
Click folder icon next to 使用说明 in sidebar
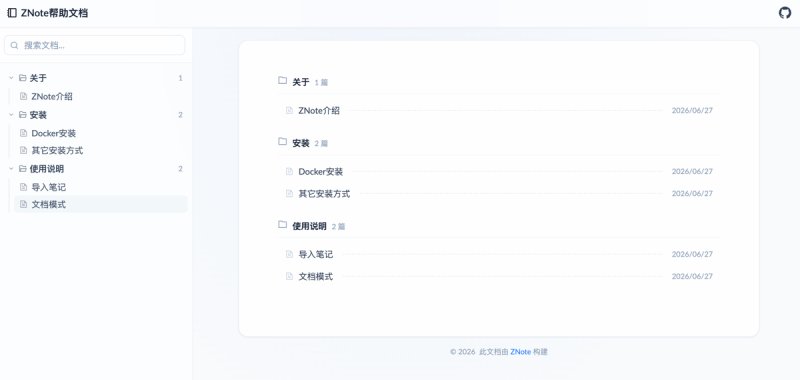click(22, 169)
